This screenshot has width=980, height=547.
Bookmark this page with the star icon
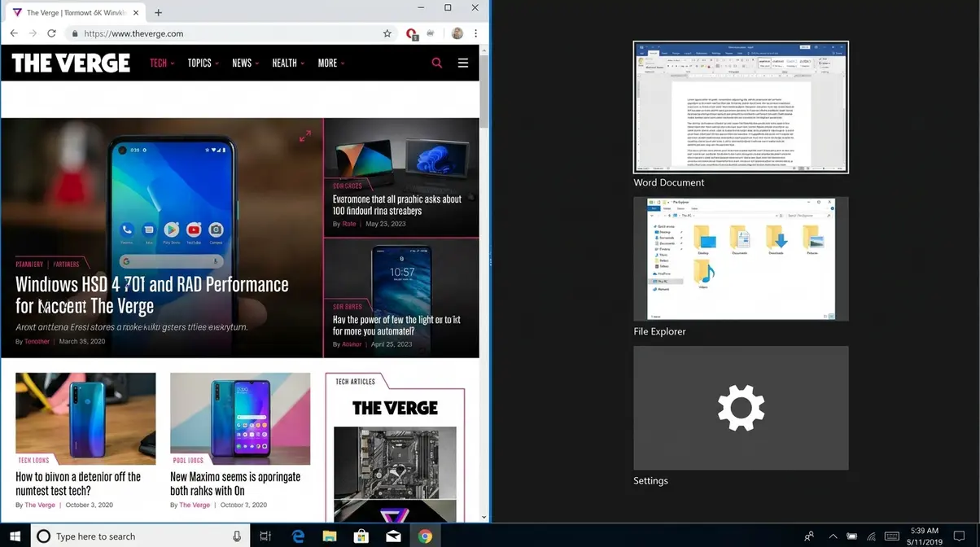(387, 33)
